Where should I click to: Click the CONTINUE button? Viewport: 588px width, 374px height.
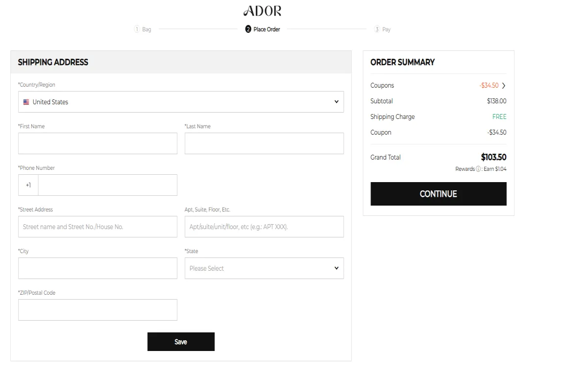[438, 194]
